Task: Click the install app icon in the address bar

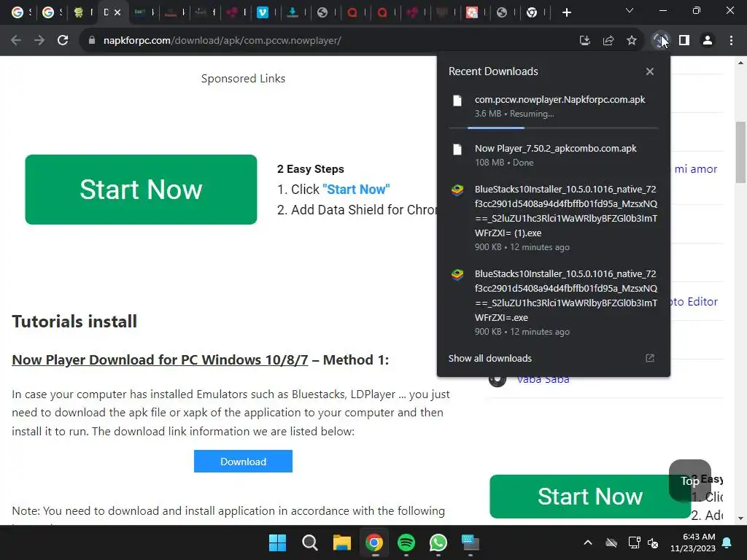Action: pyautogui.click(x=585, y=41)
